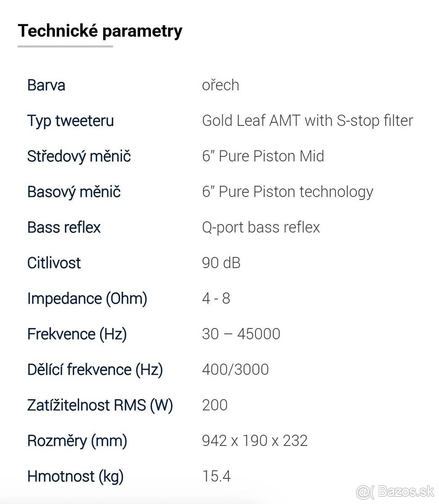This screenshot has width=439, height=504.
Task: Select the Hmotnost (kg) label
Action: 76,476
